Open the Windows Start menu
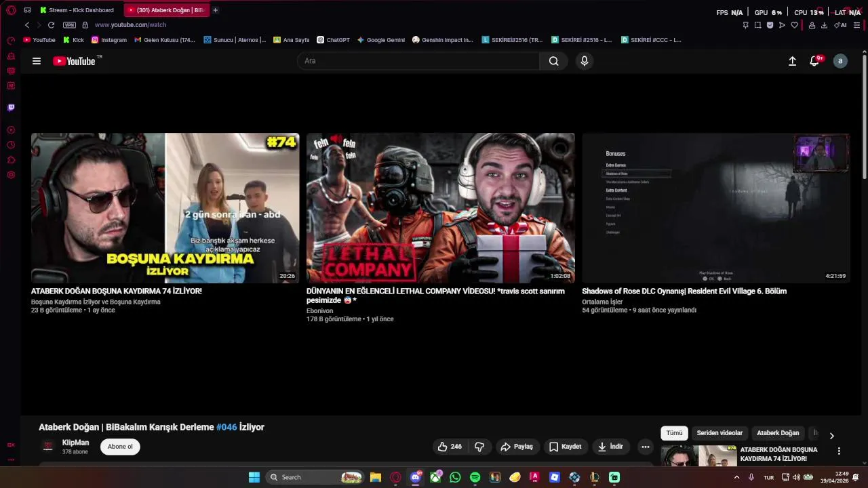Viewport: 868px width, 488px height. pos(254,477)
